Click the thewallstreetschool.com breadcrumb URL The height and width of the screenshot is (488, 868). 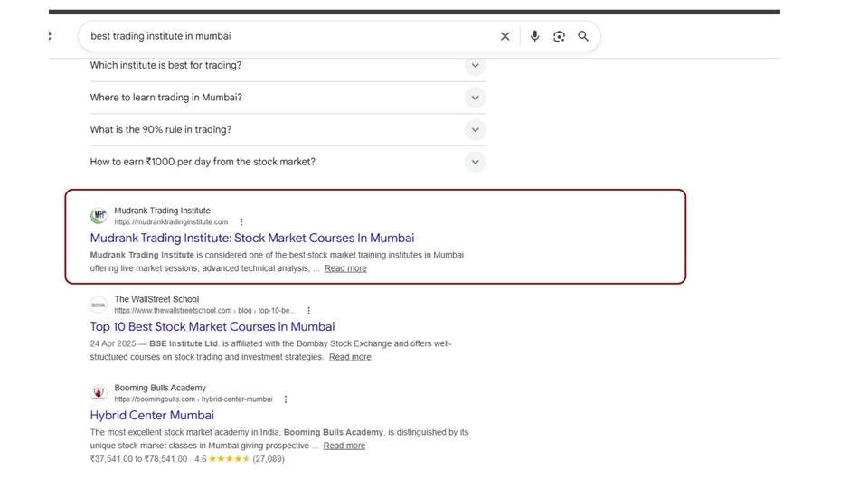205,310
